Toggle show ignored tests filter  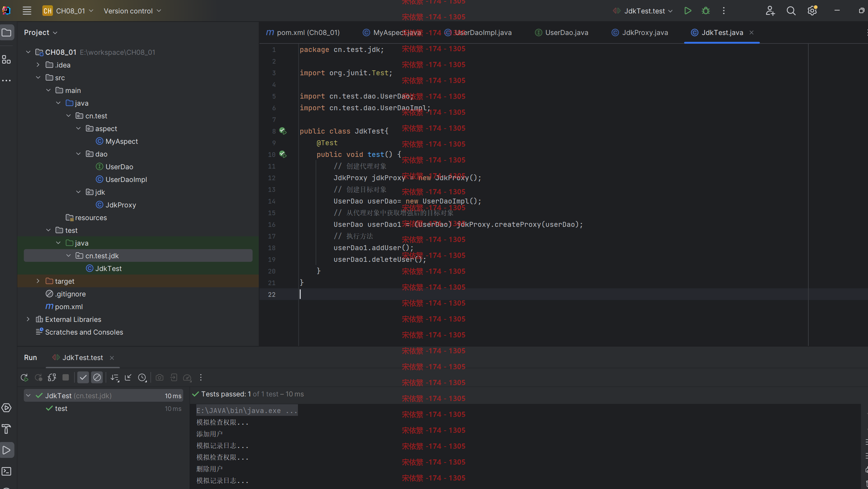97,377
